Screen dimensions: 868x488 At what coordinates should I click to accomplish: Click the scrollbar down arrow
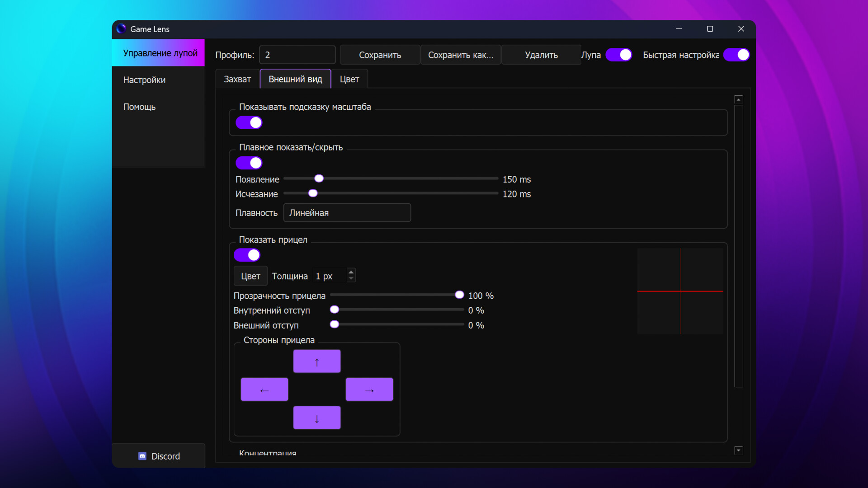point(739,450)
